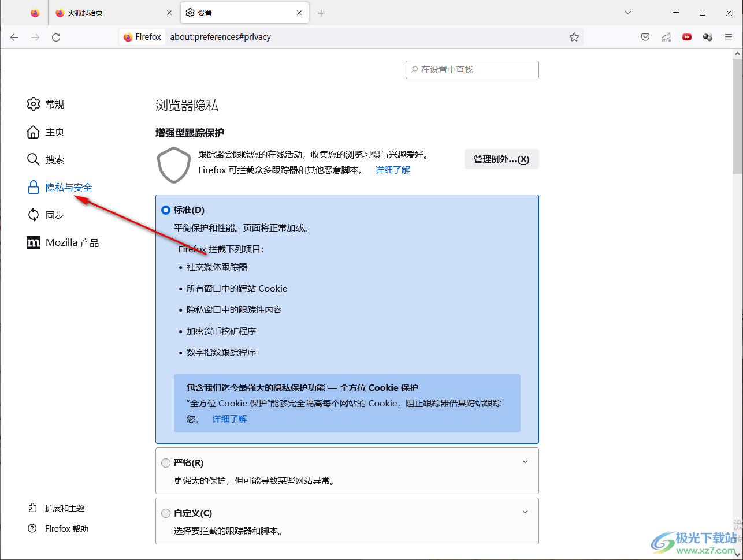The width and height of the screenshot is (743, 560).
Task: Open the application hamburger menu
Action: 729,37
